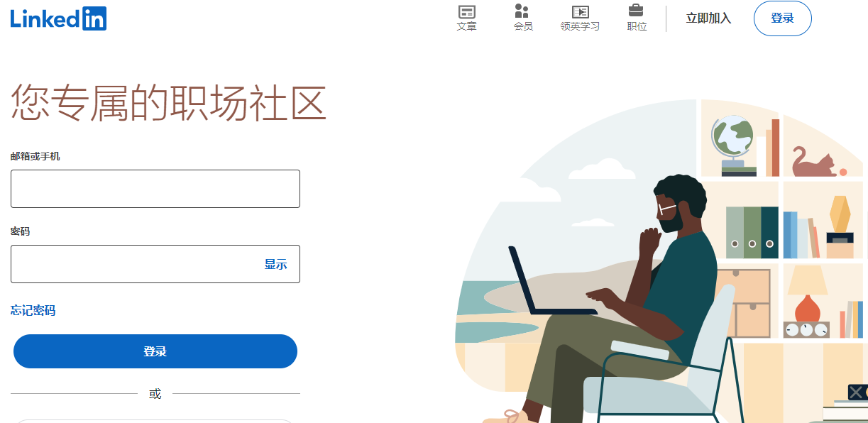Screen dimensions: 868x423
Task: Open the 文章 articles icon
Action: coord(466,11)
